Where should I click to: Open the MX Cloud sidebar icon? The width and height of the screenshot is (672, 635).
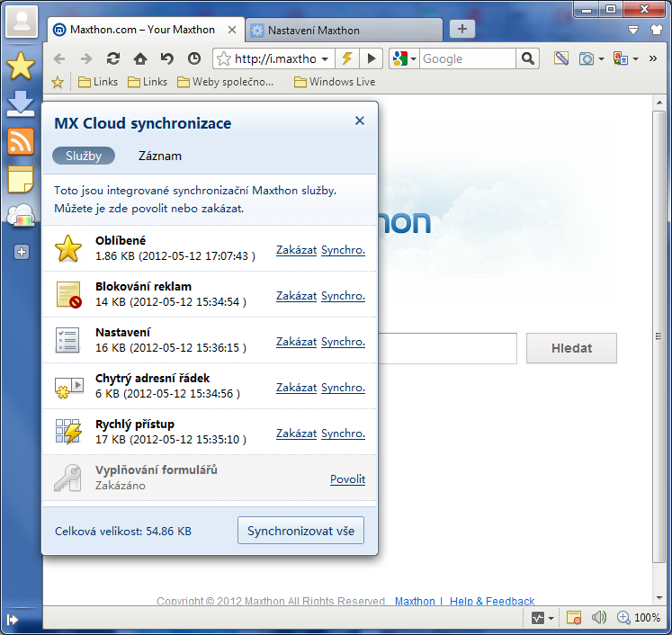[21, 215]
